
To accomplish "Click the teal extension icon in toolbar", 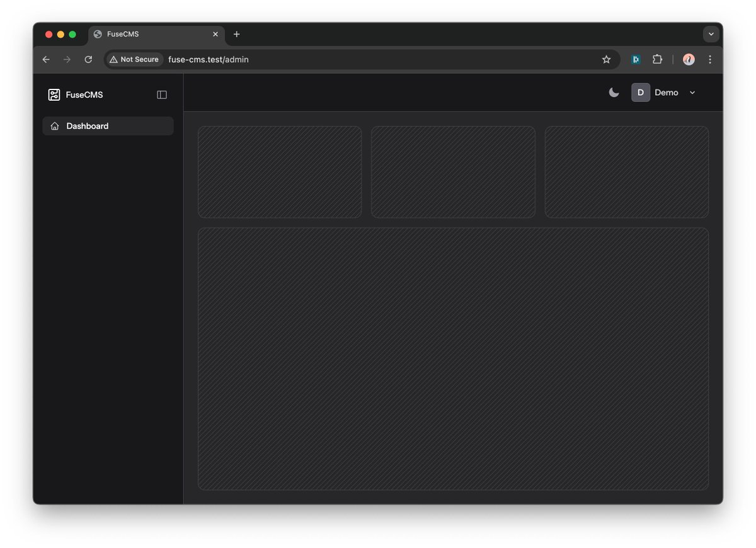I will tap(635, 59).
